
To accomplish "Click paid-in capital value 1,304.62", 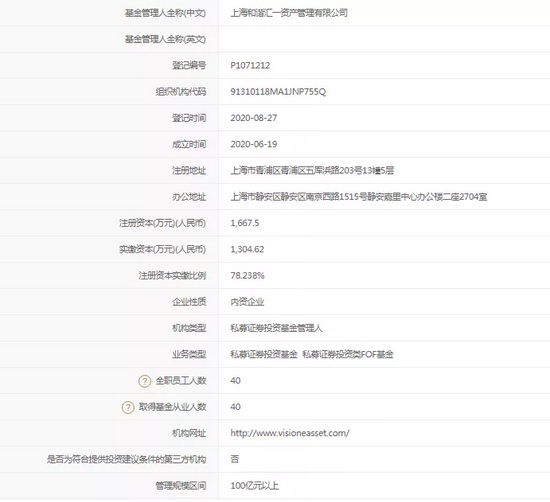I will (x=247, y=249).
